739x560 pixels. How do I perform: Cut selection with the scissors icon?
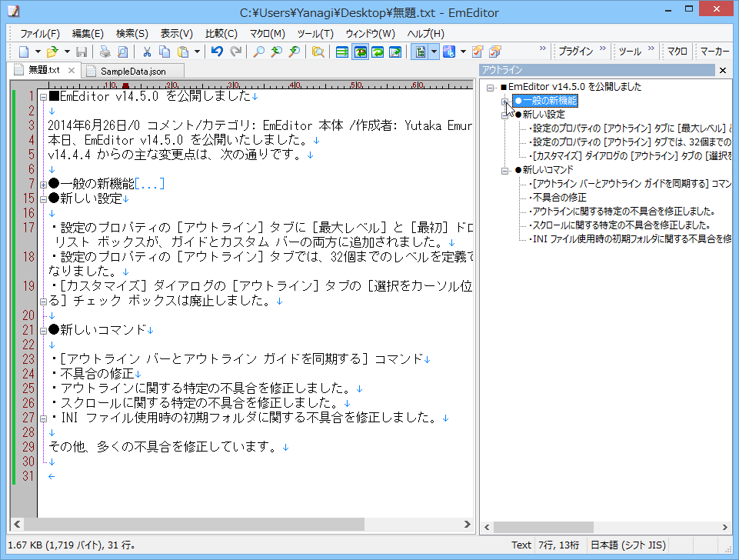click(x=147, y=52)
